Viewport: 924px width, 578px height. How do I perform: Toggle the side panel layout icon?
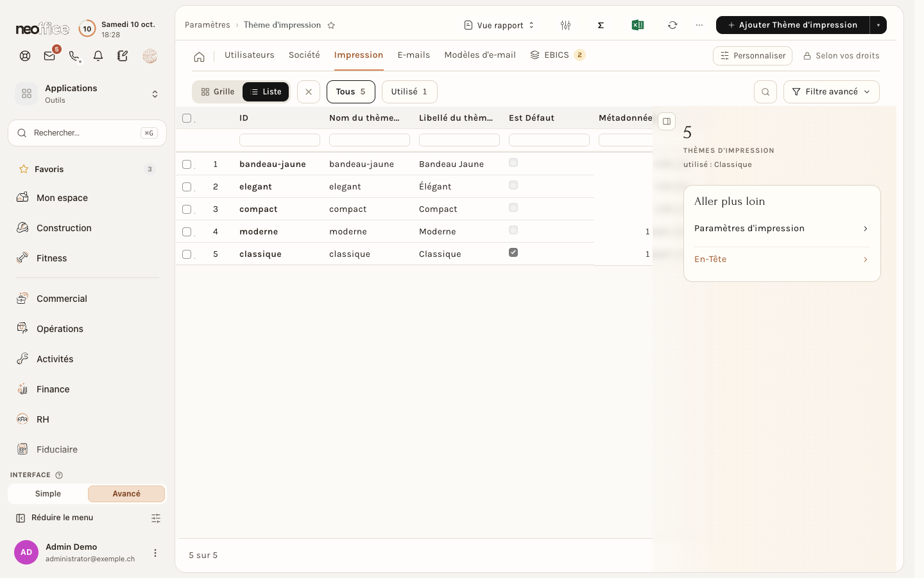point(667,121)
